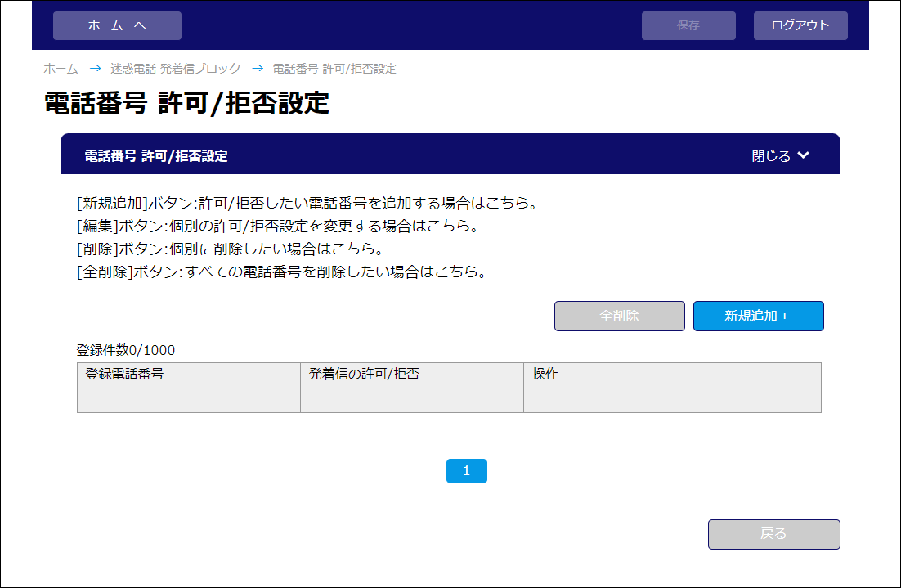The width and height of the screenshot is (901, 588).
Task: Collapse the panel using 閉じる chevron
Action: pyautogui.click(x=781, y=155)
